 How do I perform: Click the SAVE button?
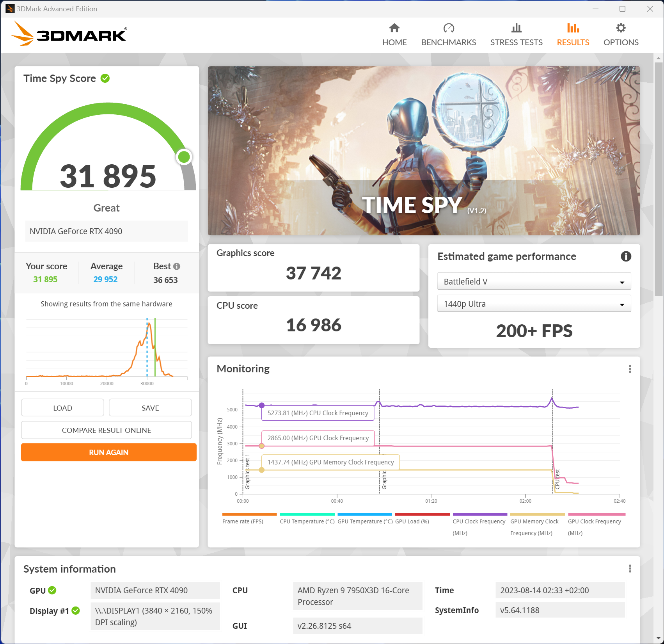click(x=150, y=408)
